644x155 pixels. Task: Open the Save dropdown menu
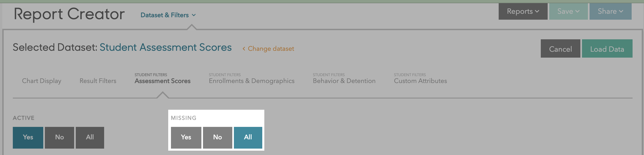pyautogui.click(x=568, y=11)
